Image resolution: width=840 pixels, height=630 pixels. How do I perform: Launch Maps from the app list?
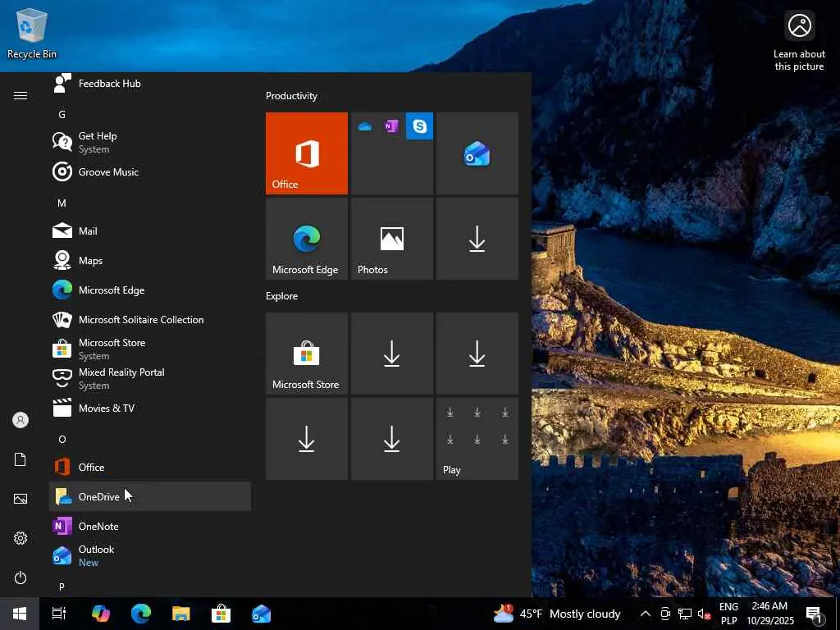point(150,260)
